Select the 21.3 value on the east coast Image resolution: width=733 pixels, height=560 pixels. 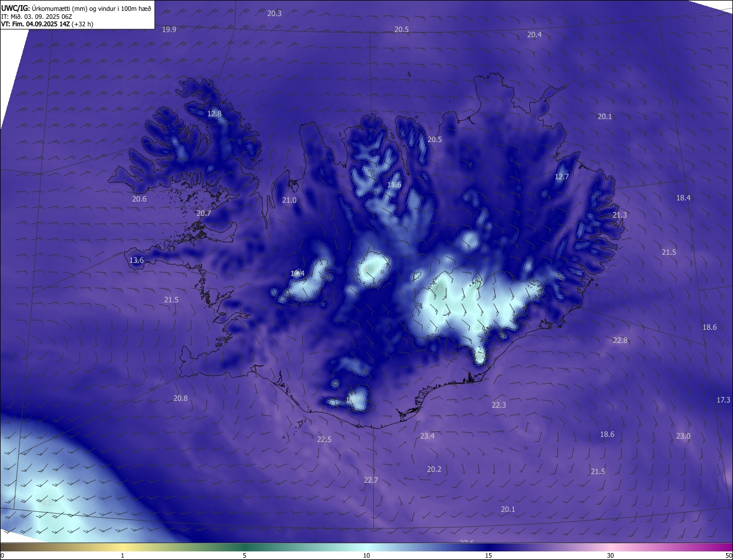point(620,215)
